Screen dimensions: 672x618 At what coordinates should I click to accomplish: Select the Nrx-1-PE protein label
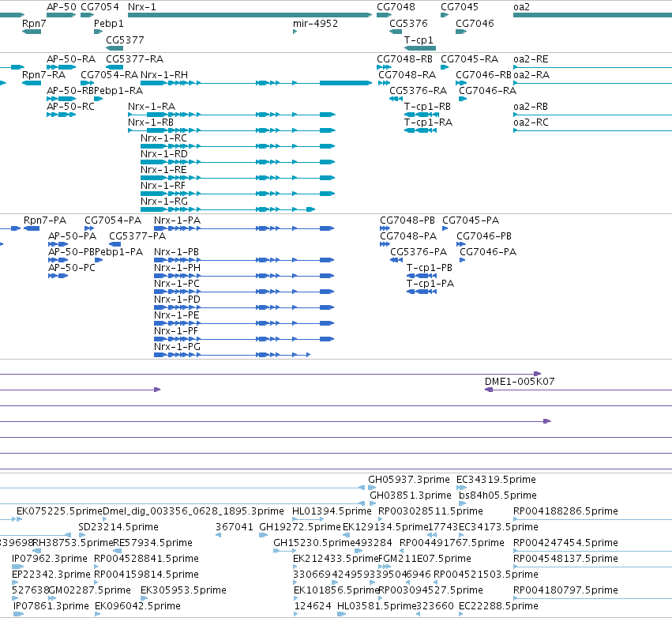tap(177, 315)
